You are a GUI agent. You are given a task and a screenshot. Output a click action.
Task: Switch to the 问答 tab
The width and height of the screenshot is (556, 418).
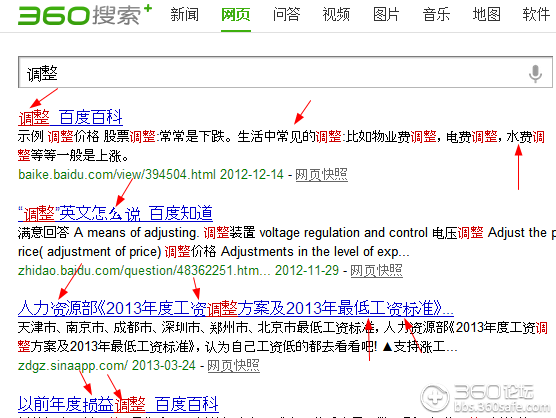tap(287, 15)
